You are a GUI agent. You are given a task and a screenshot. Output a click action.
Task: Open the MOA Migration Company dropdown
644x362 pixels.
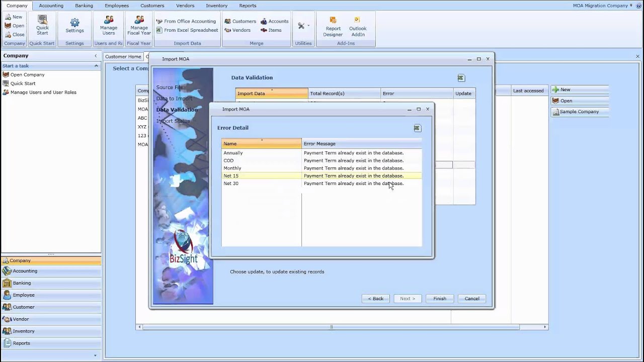[x=603, y=6]
